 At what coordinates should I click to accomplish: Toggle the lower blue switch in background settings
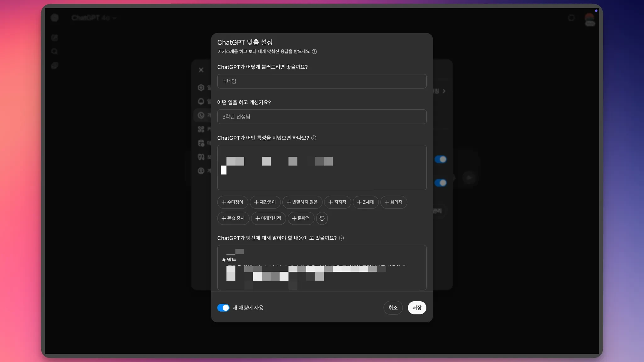coord(441,183)
